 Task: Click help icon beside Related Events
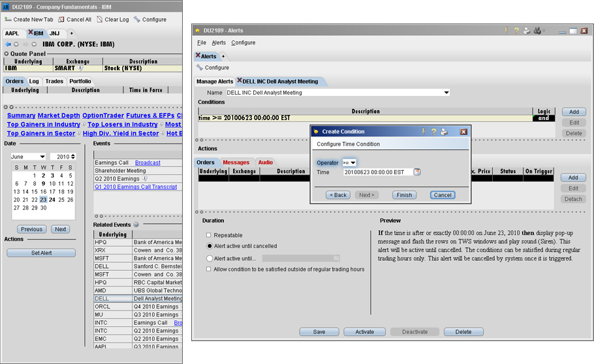pos(136,224)
